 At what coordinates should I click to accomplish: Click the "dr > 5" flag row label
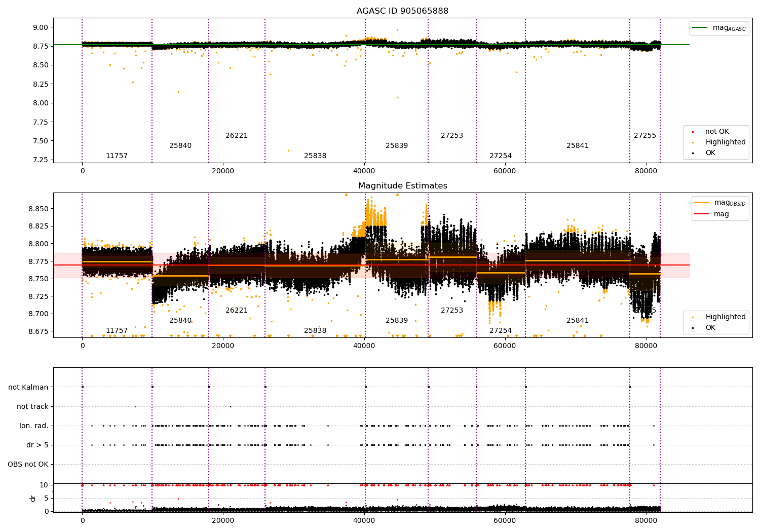[37, 445]
